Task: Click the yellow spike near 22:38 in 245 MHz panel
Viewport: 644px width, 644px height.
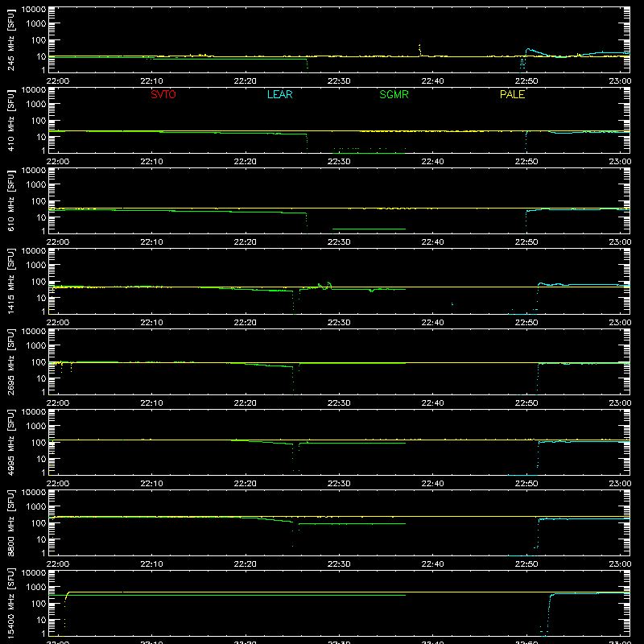Action: [419, 50]
